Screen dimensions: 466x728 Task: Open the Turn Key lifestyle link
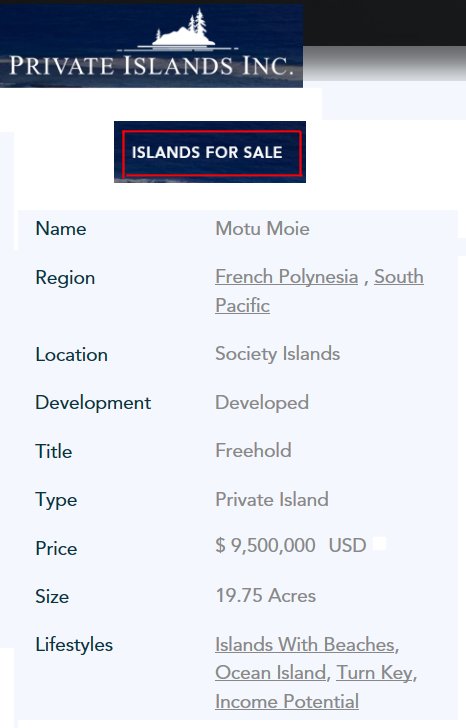point(374,673)
